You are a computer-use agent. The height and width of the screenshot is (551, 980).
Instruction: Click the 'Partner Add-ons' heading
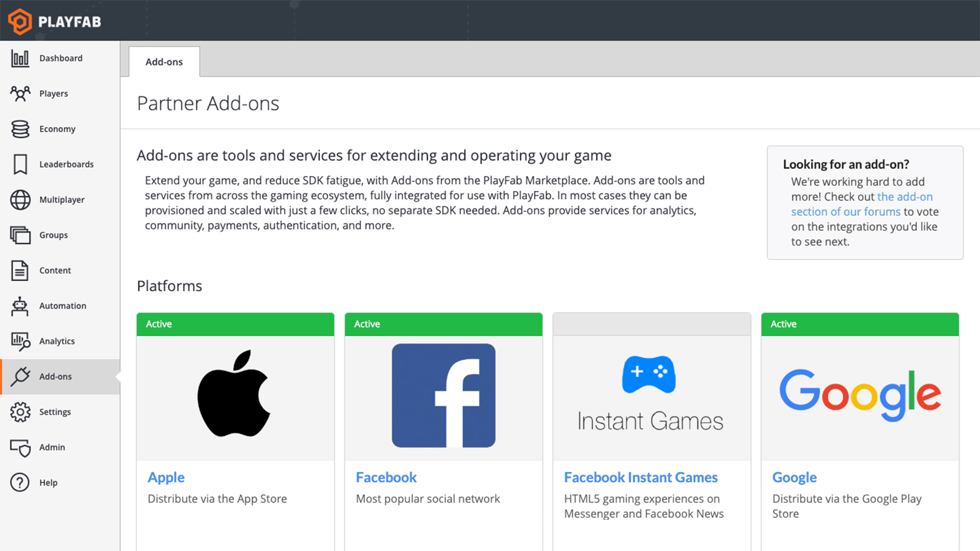tap(208, 104)
